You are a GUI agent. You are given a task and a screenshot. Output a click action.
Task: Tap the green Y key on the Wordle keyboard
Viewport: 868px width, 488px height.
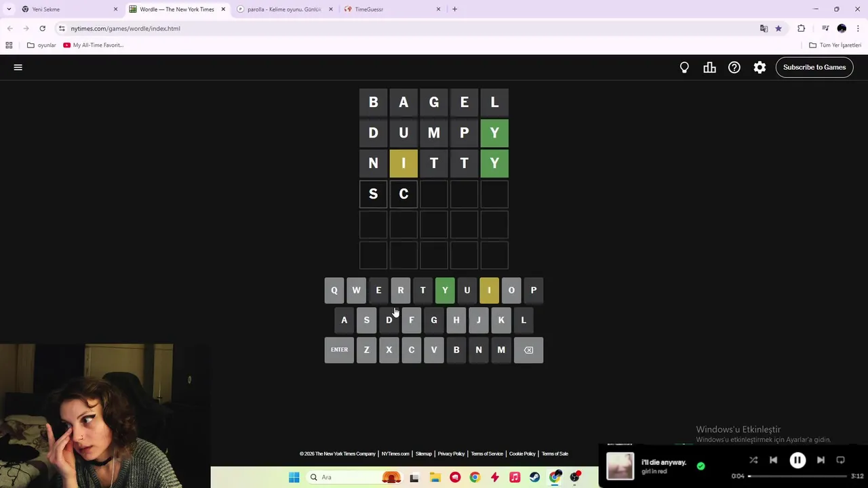coord(445,290)
